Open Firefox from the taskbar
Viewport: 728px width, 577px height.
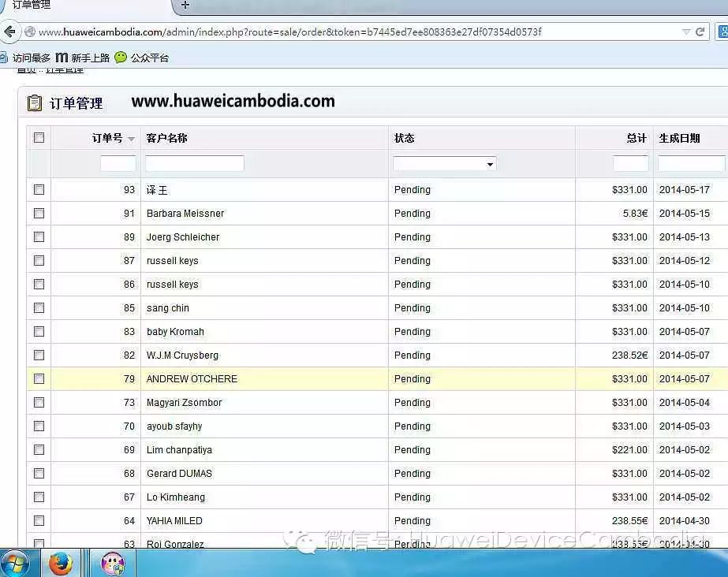[x=61, y=564]
